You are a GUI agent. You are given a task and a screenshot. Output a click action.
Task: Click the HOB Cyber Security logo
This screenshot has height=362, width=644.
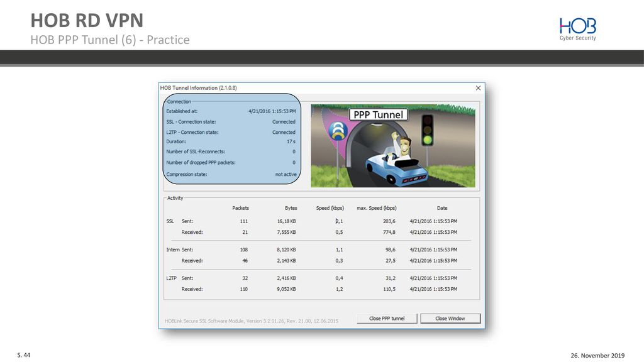[x=577, y=29]
